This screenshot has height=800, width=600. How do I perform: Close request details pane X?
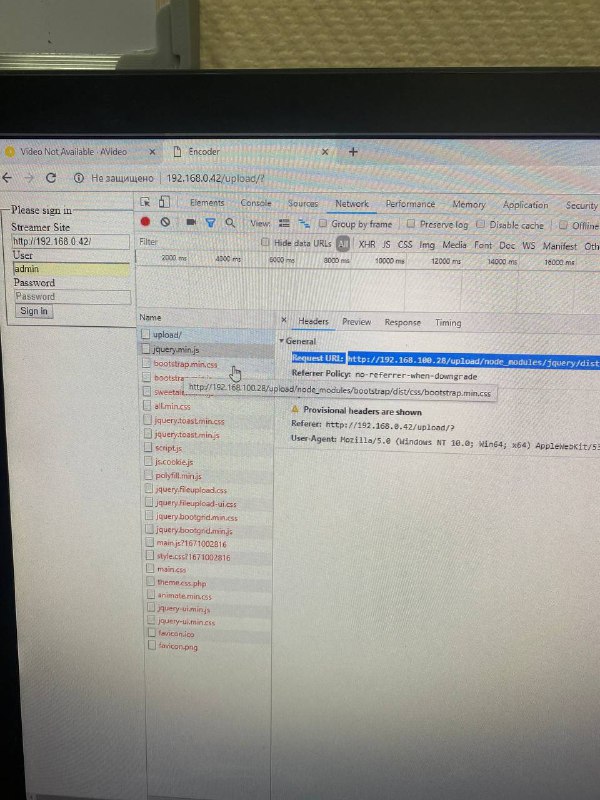tap(284, 320)
